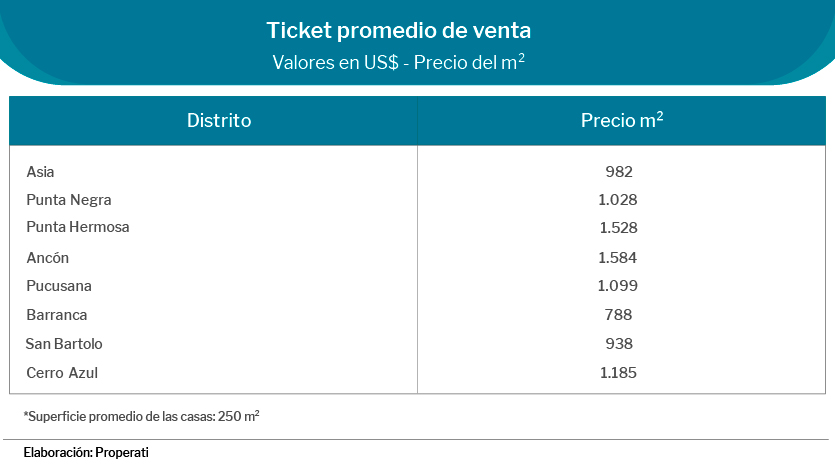Select the Barranca district label

(57, 315)
